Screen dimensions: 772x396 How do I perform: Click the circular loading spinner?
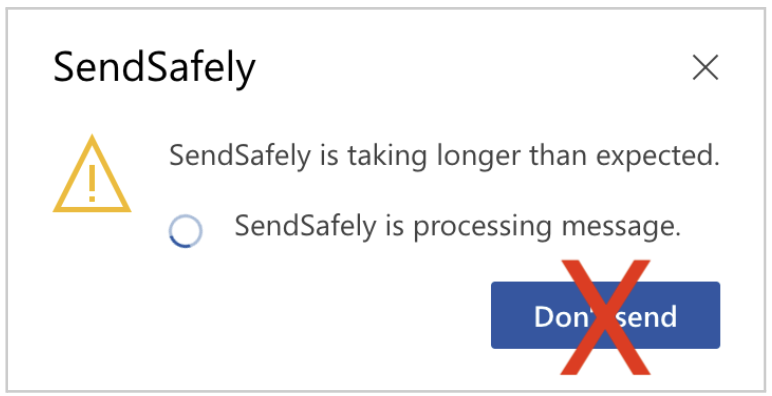pyautogui.click(x=186, y=231)
